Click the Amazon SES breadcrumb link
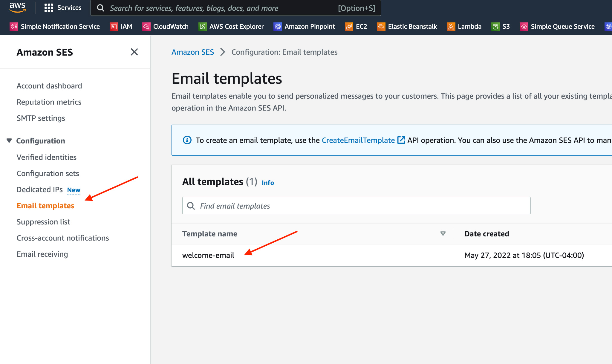612x364 pixels. tap(193, 52)
